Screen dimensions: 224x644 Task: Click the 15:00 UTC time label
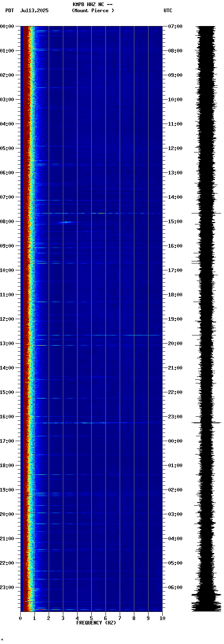coord(175,222)
